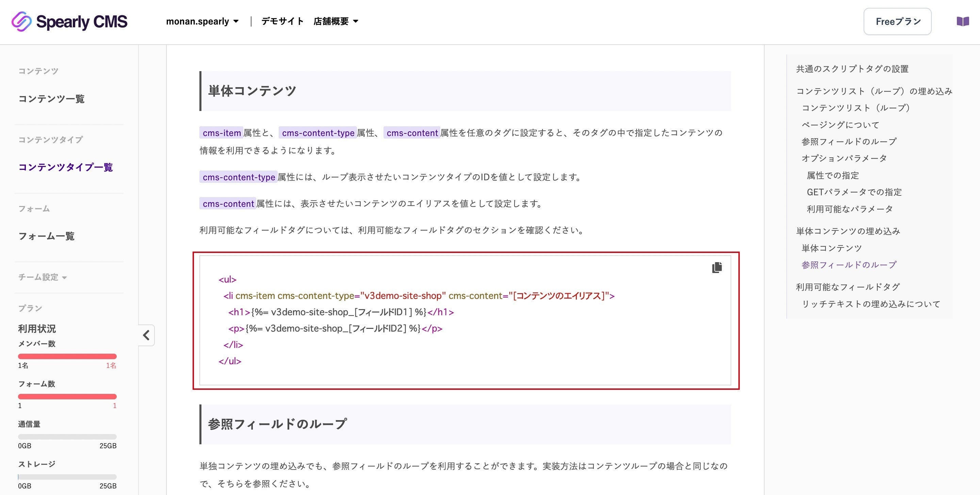Collapse the left sidebar with the chevron
The image size is (980, 495).
tap(146, 335)
